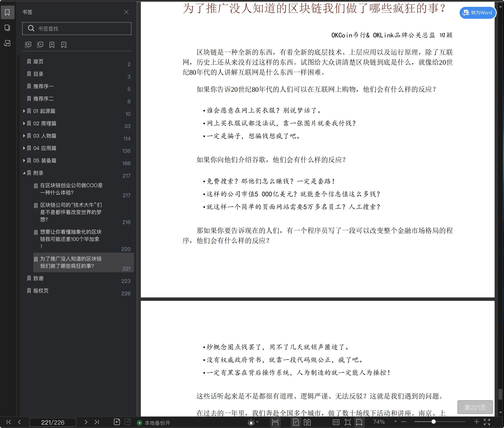Expand the 01 起源篇 bookmark
Screen dimensions: 504x428
[24, 111]
